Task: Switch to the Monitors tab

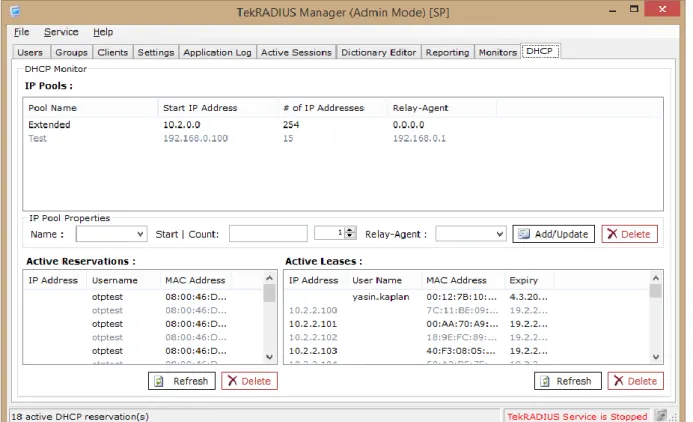Action: 498,52
